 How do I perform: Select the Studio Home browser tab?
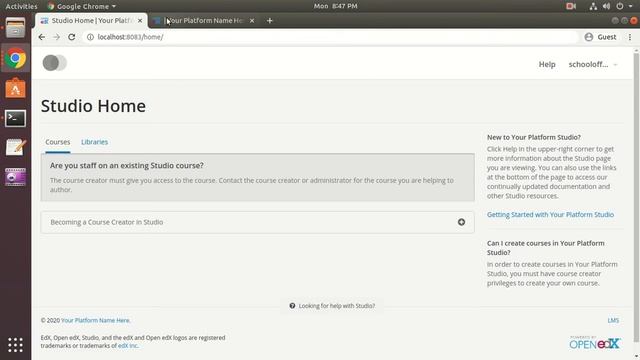(92, 20)
